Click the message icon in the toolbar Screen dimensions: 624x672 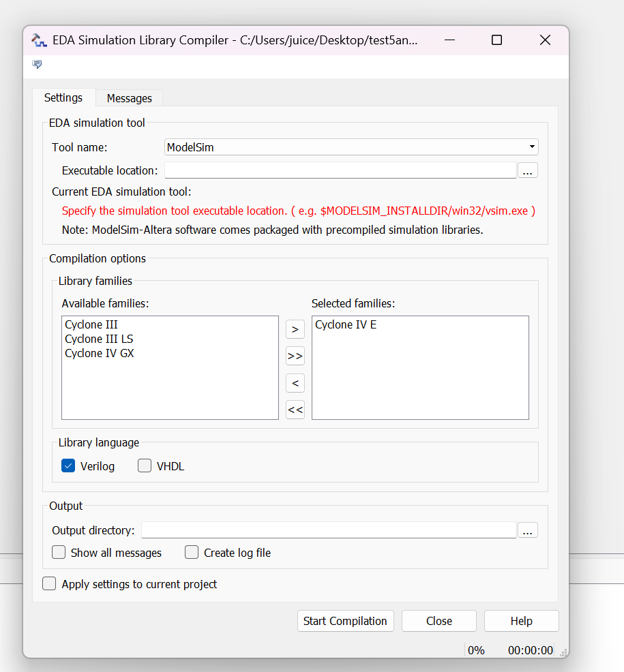[x=37, y=64]
